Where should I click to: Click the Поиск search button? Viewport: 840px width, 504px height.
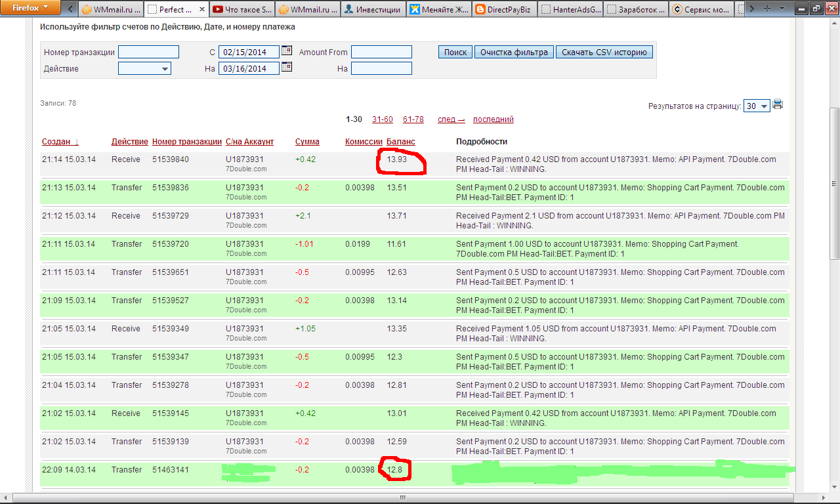click(455, 52)
